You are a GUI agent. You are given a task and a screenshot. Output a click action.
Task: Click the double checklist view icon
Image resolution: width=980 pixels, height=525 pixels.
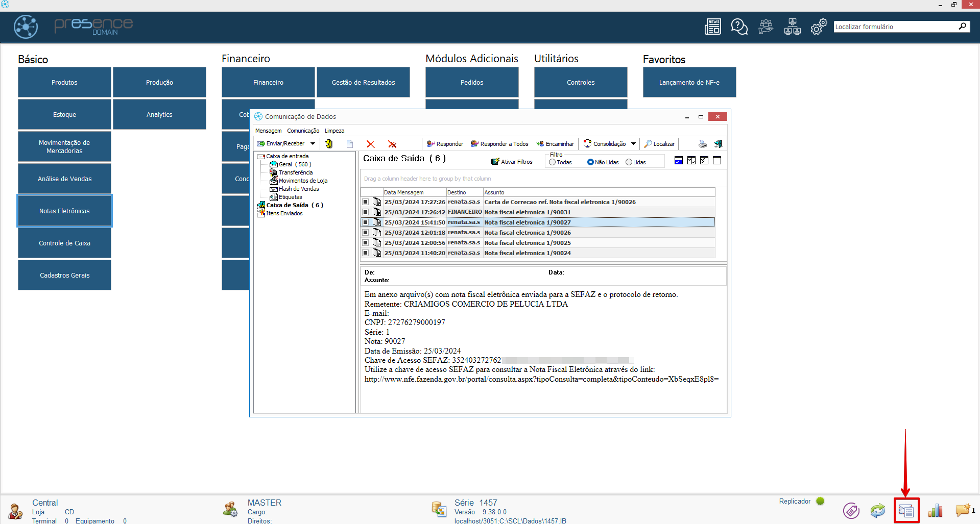(x=691, y=161)
